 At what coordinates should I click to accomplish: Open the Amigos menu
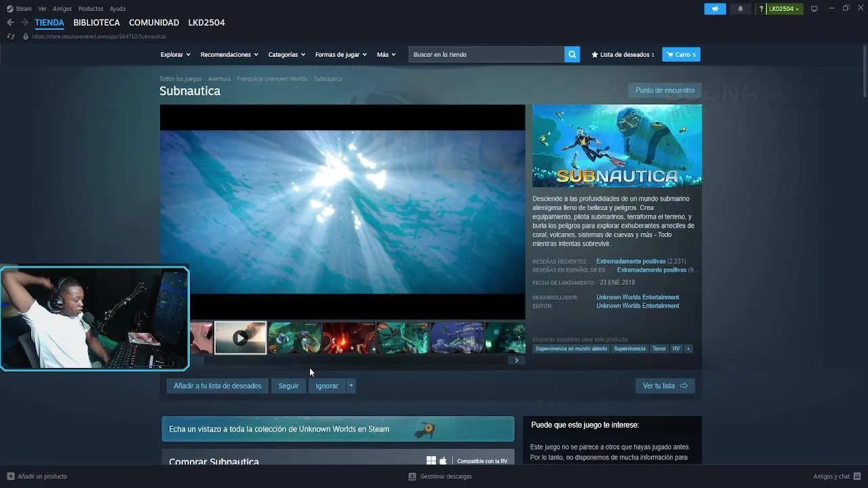pyautogui.click(x=62, y=9)
